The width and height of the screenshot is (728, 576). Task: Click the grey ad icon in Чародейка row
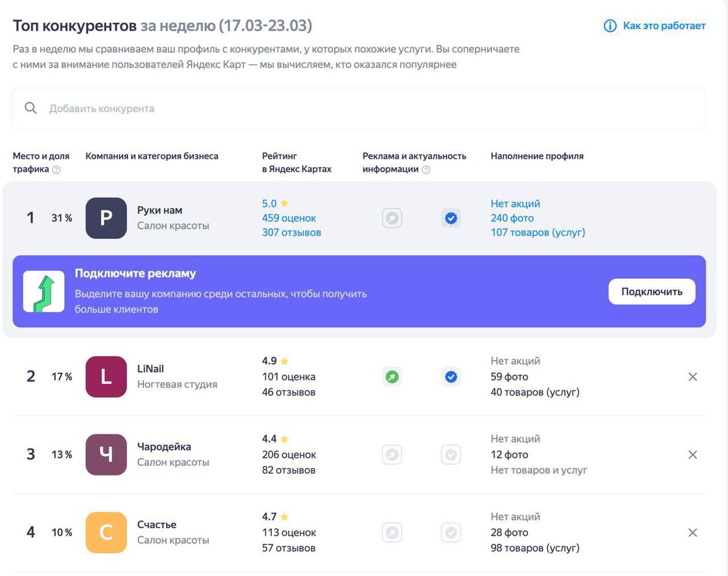(393, 455)
